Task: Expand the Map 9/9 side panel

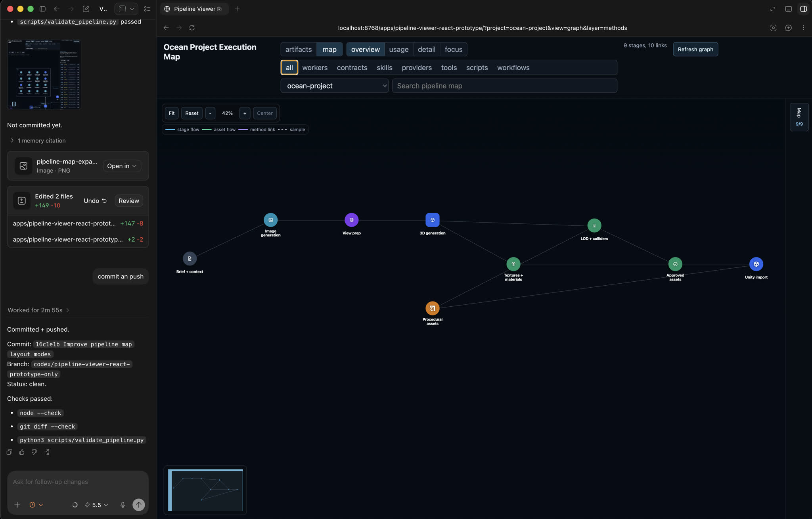Action: coord(799,117)
